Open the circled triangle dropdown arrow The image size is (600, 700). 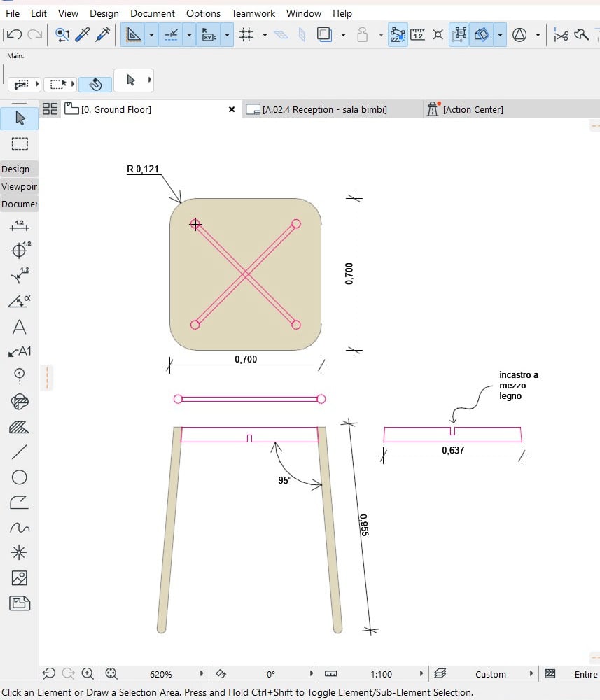[538, 34]
